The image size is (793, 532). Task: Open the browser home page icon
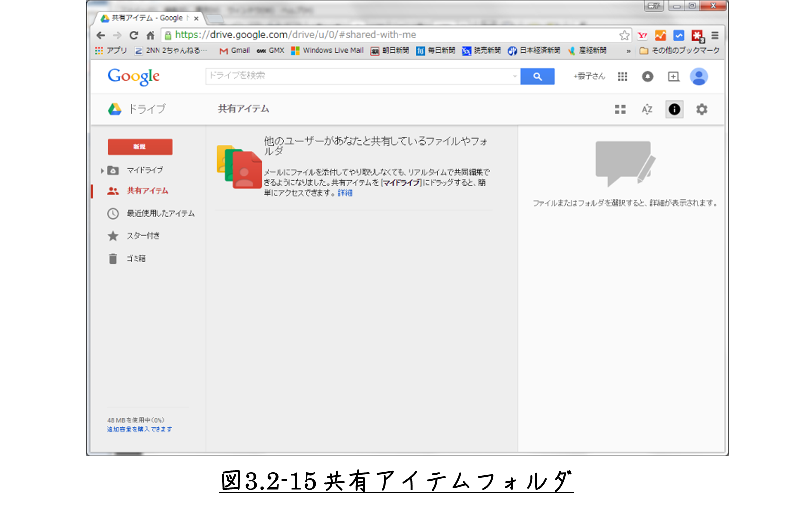(150, 35)
